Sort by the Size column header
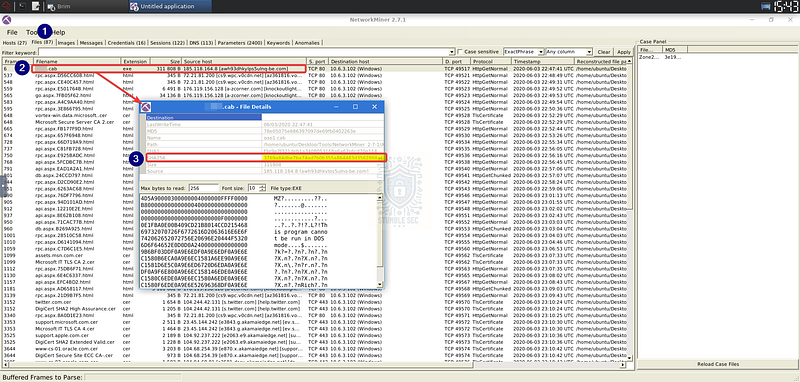Image resolution: width=800 pixels, height=382 pixels. 166,61
